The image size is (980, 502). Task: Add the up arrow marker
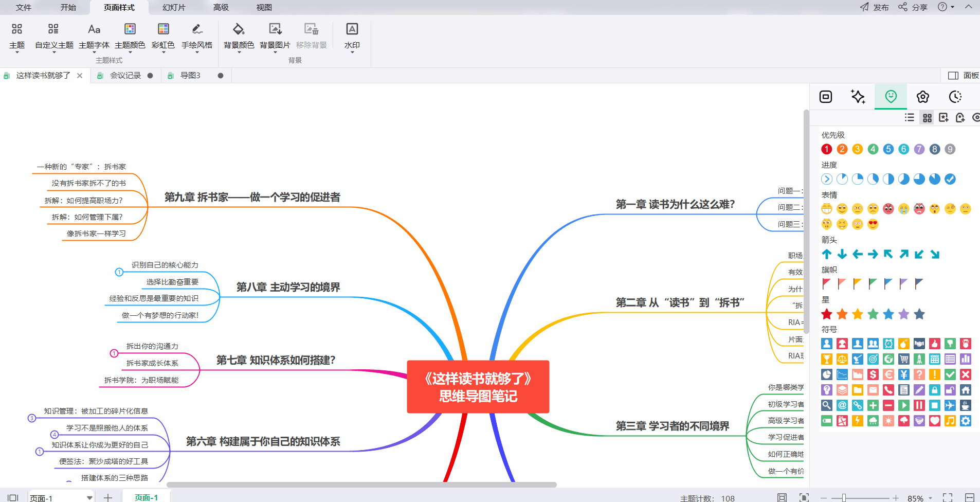coord(826,254)
